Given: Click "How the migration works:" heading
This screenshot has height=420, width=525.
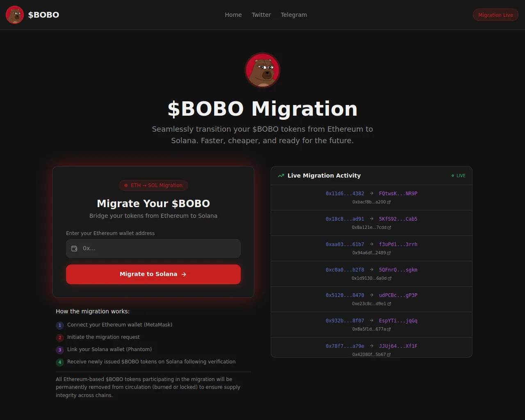Looking at the screenshot, I should (93, 311).
